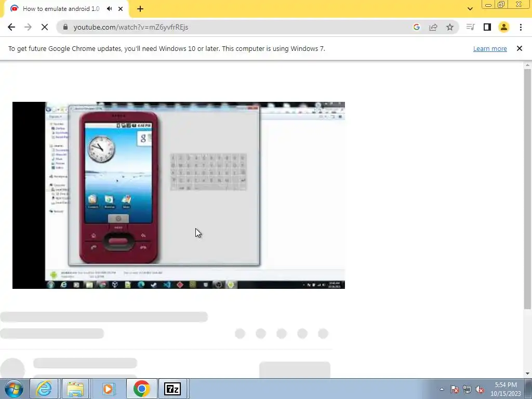Open 7-Zip from the taskbar
Screen dimensions: 532x399
coord(172,389)
